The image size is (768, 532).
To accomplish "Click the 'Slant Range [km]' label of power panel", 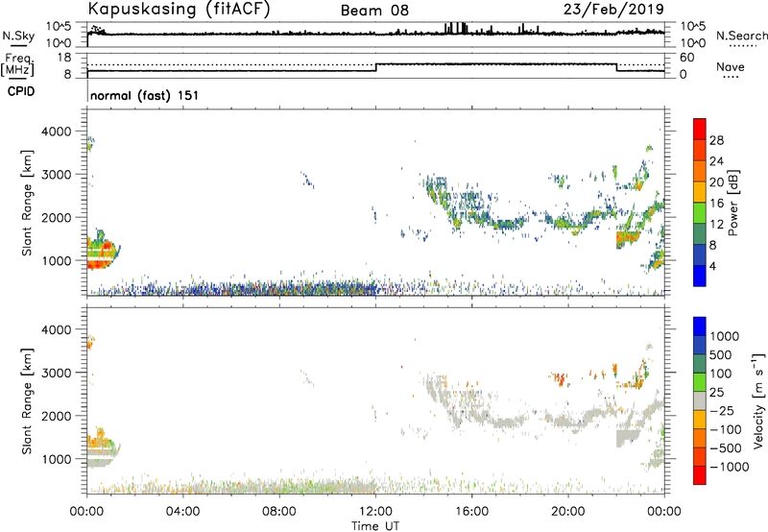I will pyautogui.click(x=27, y=203).
